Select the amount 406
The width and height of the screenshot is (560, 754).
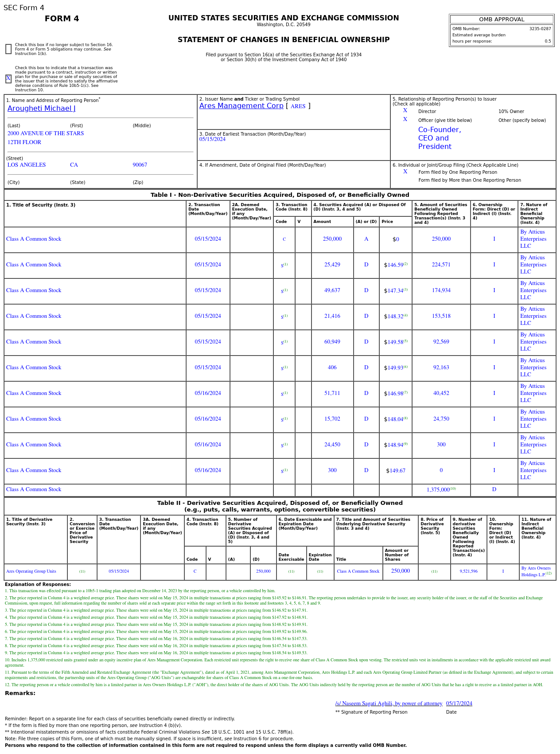[332, 367]
